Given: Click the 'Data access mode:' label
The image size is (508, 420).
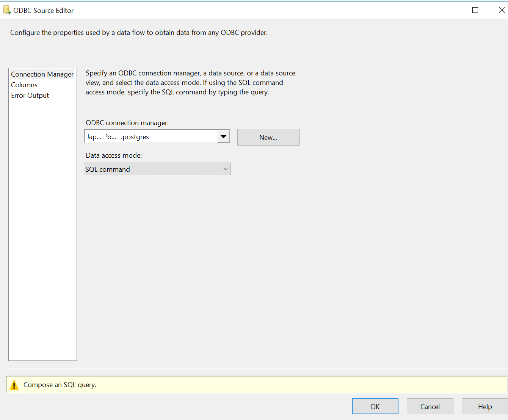Looking at the screenshot, I should 114,155.
